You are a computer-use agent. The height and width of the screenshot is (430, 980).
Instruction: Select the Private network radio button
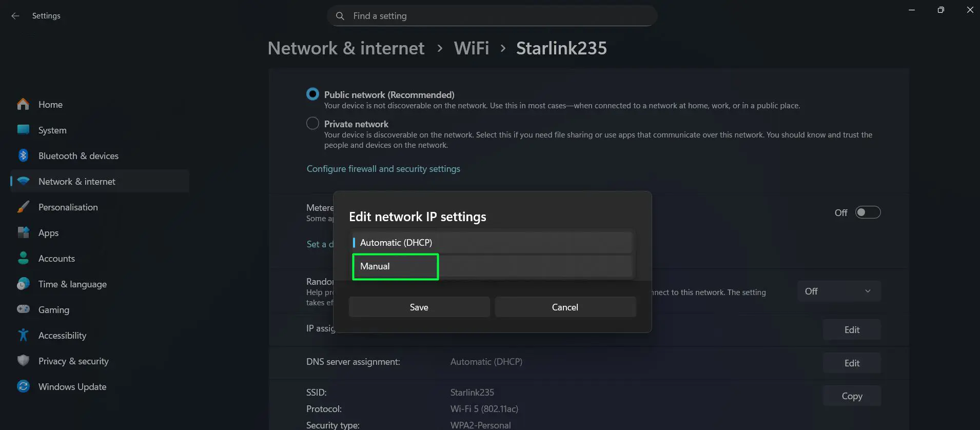(x=312, y=123)
